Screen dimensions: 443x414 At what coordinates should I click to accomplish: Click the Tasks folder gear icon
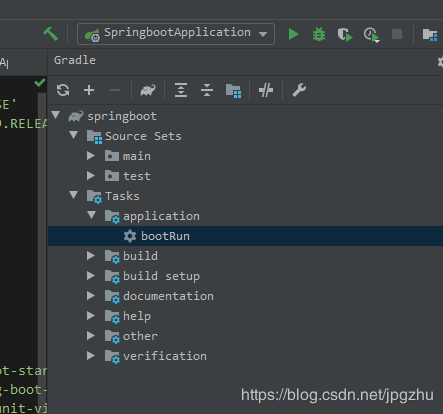pos(94,197)
